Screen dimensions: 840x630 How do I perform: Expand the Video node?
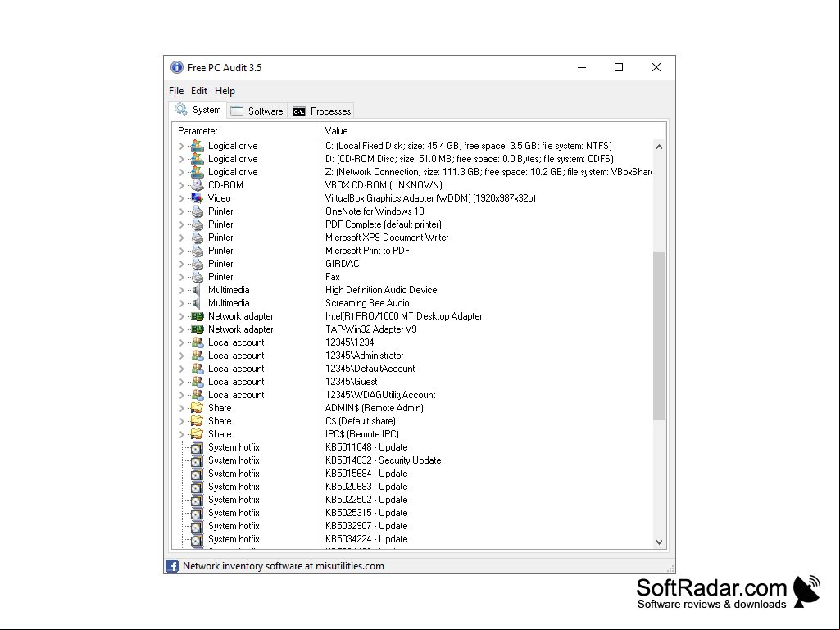click(182, 198)
